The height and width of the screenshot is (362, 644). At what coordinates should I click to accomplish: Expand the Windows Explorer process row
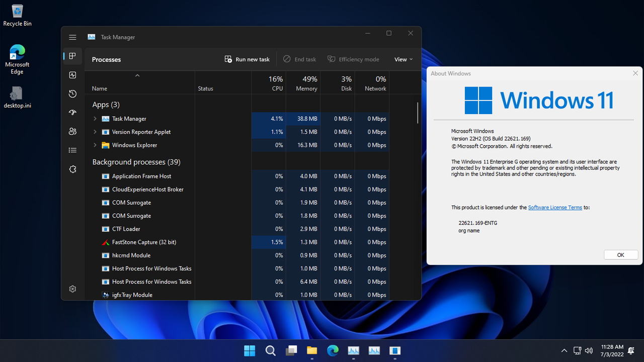(x=95, y=145)
